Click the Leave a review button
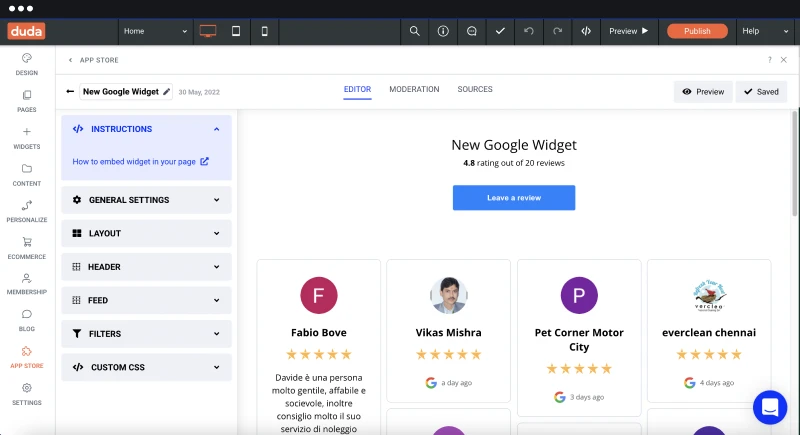The width and height of the screenshot is (800, 435). pyautogui.click(x=514, y=198)
